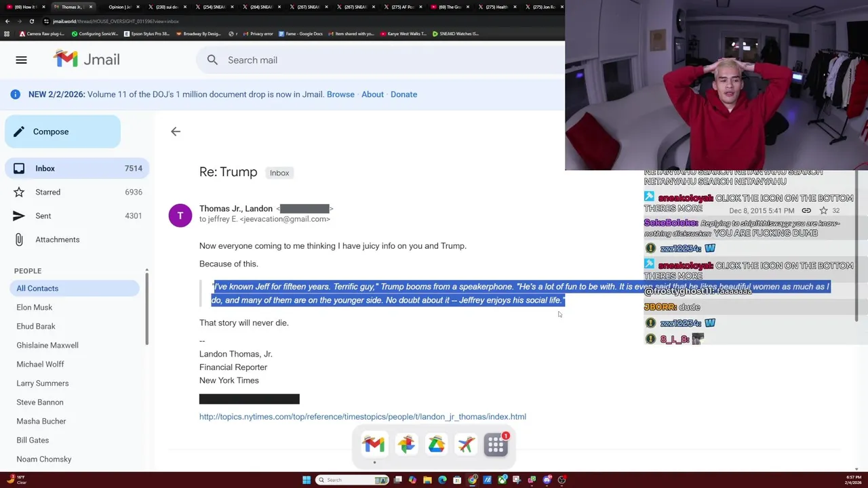Focus the Search mail field
The width and height of the screenshot is (868, 488).
[380, 60]
